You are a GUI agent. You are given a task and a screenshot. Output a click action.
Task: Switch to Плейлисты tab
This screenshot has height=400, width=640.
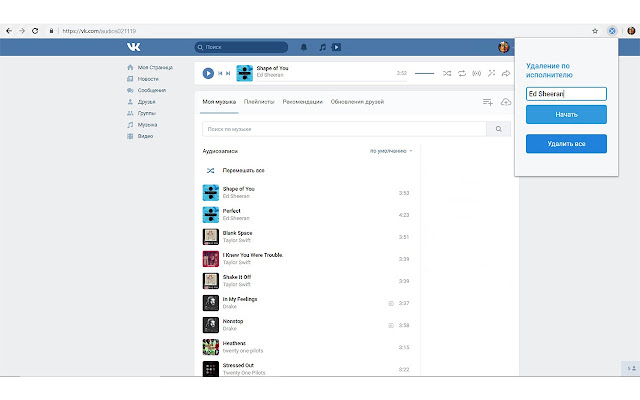[259, 102]
